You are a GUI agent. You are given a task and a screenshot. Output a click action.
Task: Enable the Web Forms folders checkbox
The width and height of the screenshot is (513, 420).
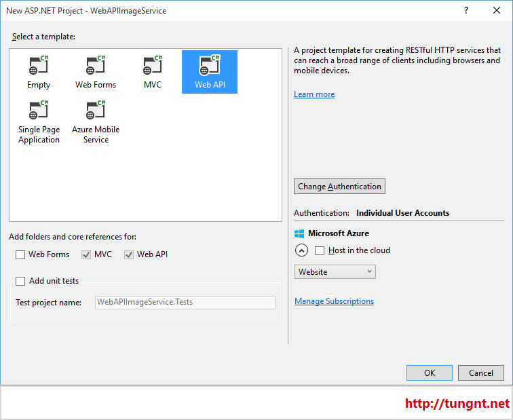click(20, 254)
